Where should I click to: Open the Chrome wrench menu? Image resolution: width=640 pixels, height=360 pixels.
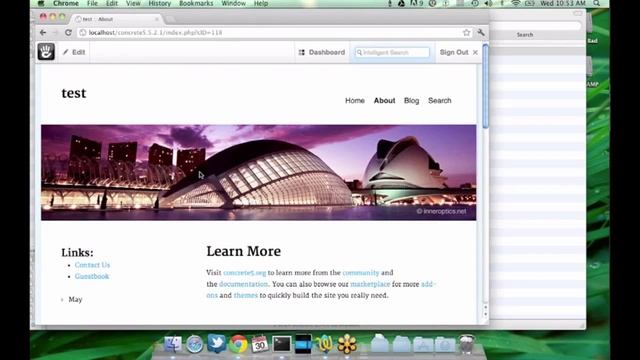pos(481,32)
